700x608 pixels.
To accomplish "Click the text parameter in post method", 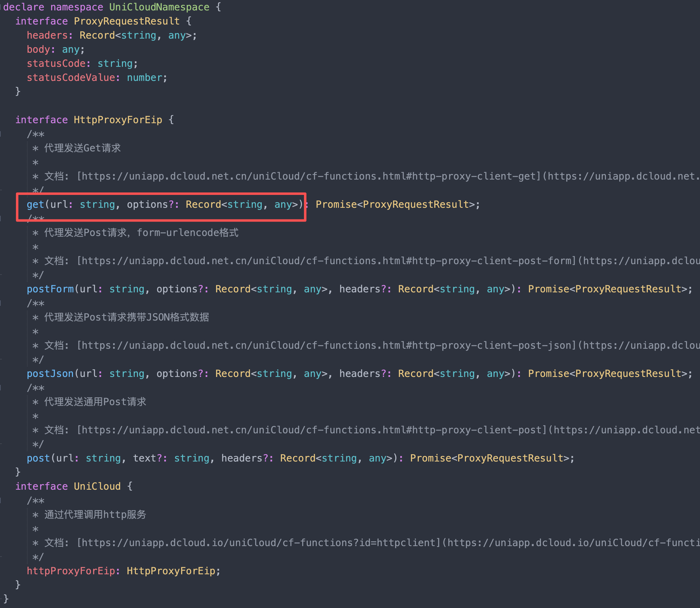I will pyautogui.click(x=144, y=458).
